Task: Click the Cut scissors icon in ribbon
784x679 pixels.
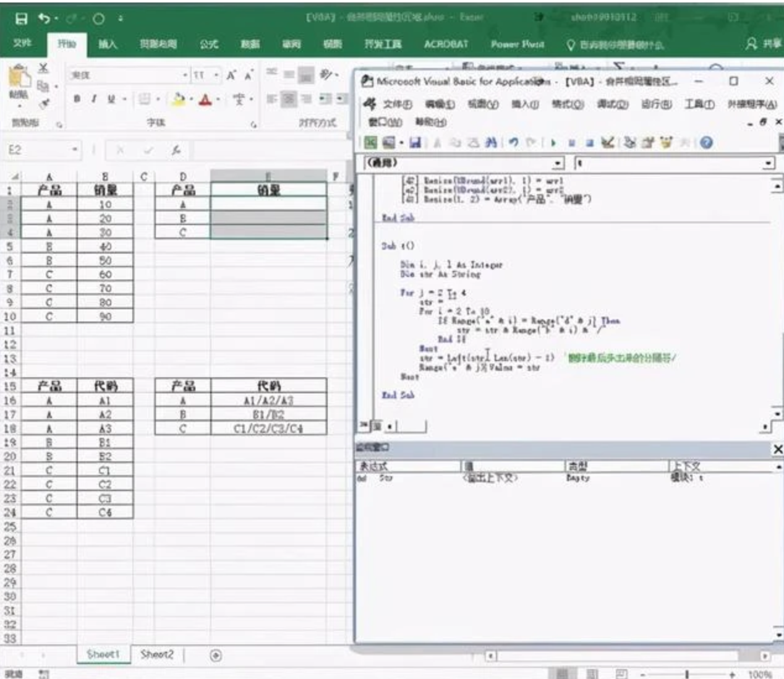Action: (43, 69)
